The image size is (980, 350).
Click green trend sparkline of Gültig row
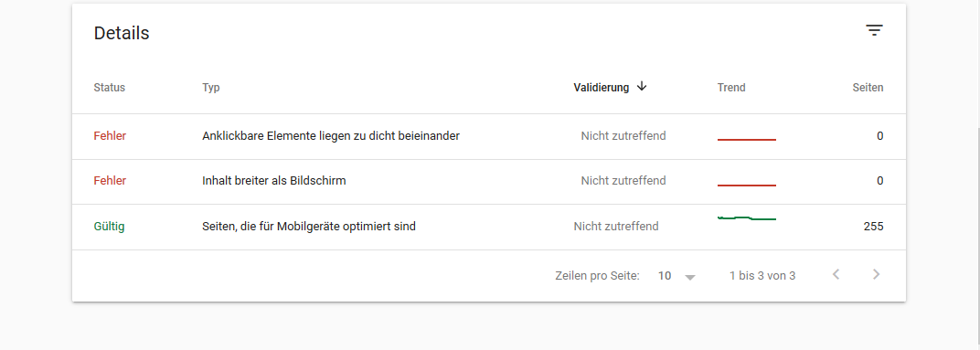[746, 218]
